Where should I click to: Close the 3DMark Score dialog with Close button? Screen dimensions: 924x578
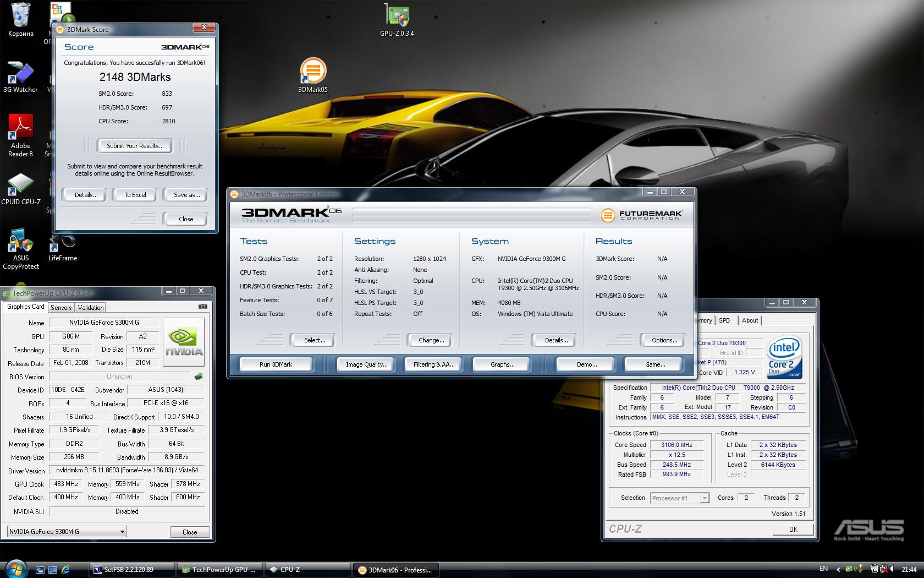[186, 219]
